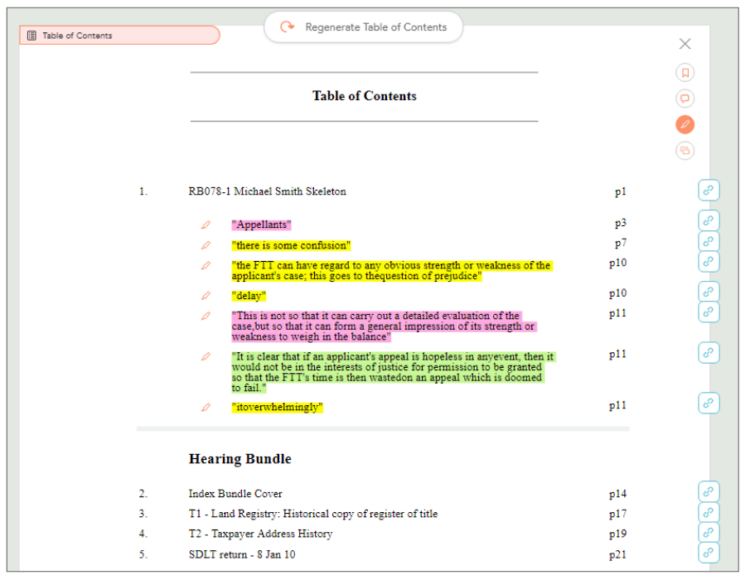Select the orange highlighter pen icon

(x=685, y=124)
